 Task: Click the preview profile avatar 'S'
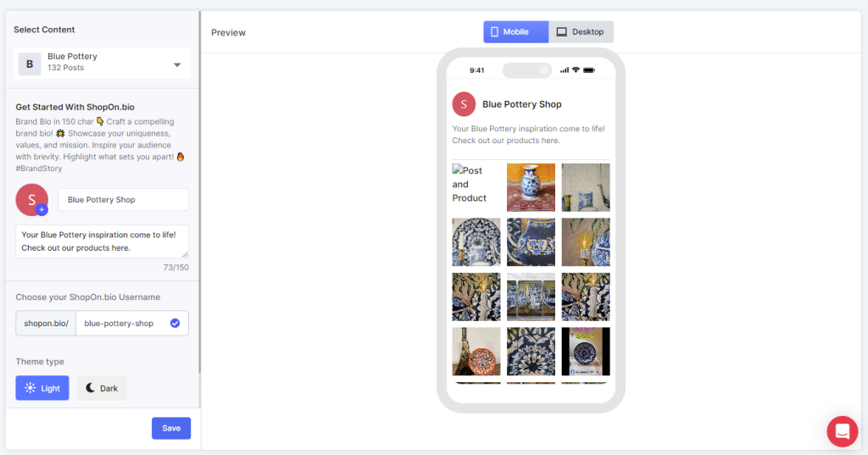[464, 104]
